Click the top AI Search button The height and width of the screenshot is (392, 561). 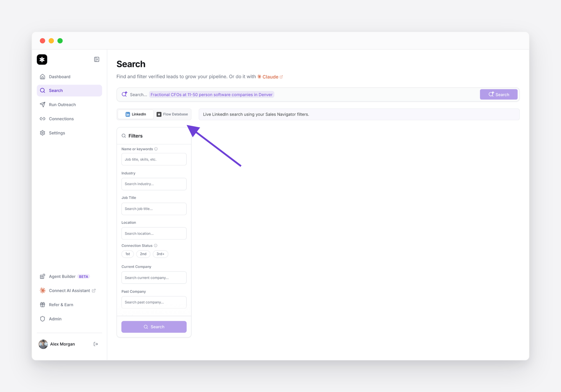(499, 95)
